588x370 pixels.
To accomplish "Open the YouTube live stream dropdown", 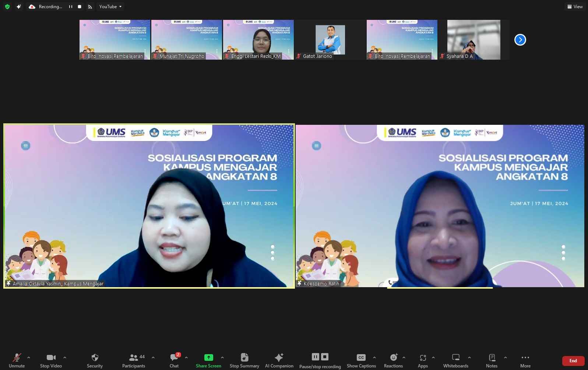I will click(110, 7).
